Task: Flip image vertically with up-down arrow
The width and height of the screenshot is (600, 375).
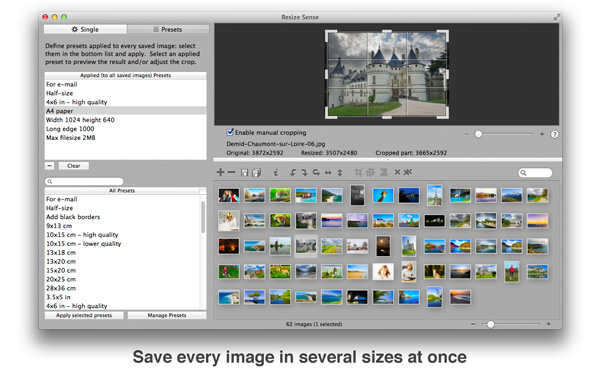Action: pyautogui.click(x=340, y=173)
